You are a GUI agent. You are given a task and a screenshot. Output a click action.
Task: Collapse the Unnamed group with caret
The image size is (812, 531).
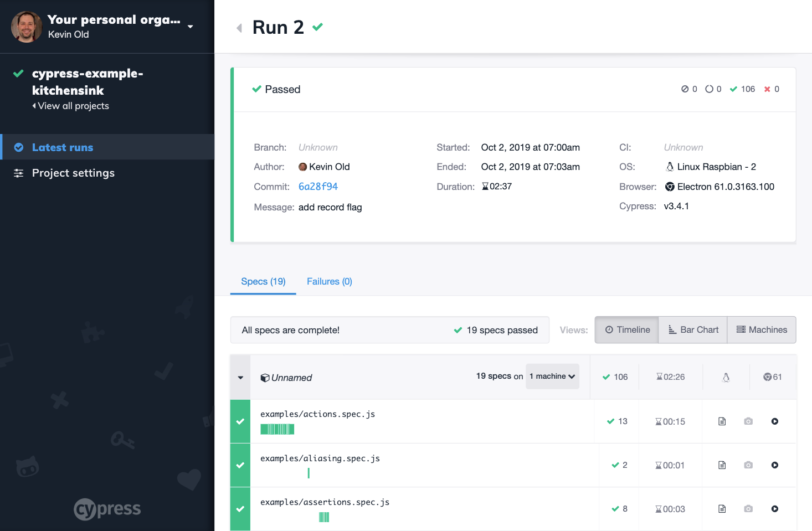tap(240, 378)
